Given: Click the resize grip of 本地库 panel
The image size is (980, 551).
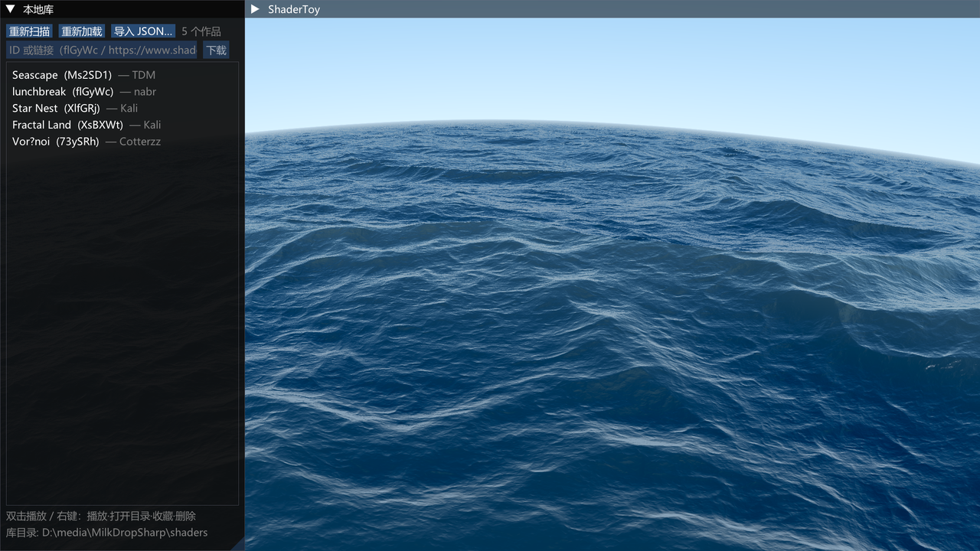Looking at the screenshot, I should [x=238, y=544].
